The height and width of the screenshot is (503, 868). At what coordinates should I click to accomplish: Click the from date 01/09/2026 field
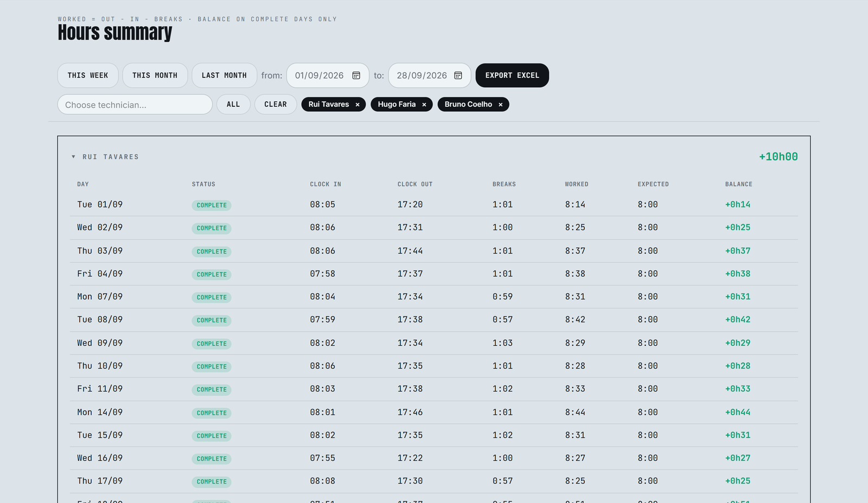pyautogui.click(x=328, y=75)
